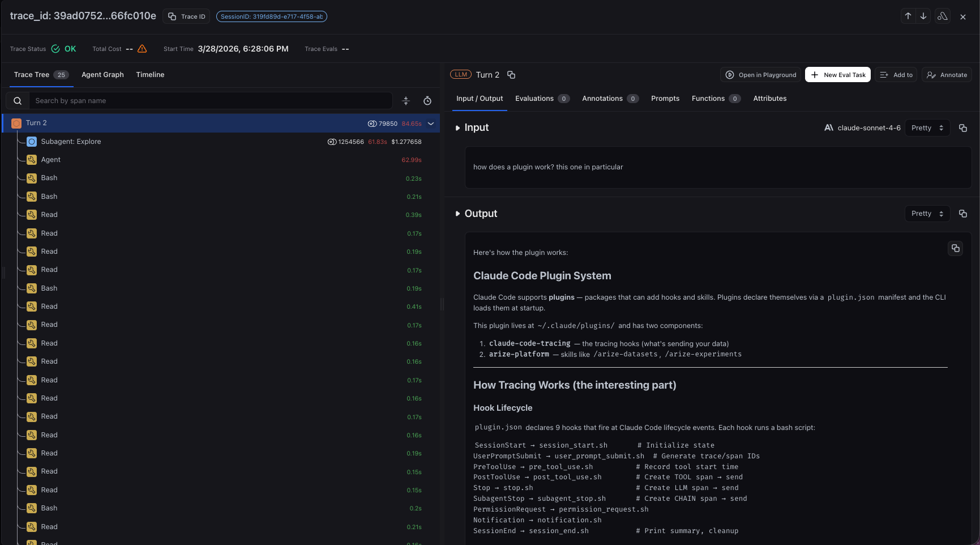The width and height of the screenshot is (980, 545).
Task: Collapse the Input section
Action: coord(457,128)
